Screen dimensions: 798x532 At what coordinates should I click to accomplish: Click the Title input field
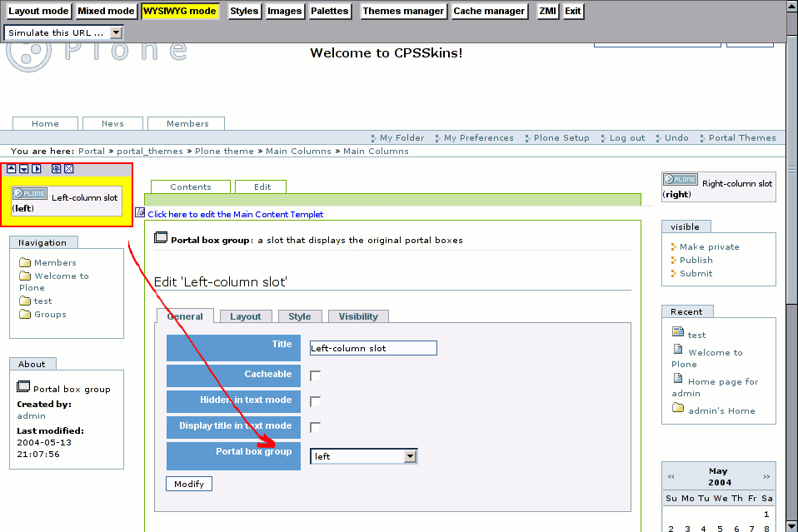(x=373, y=348)
